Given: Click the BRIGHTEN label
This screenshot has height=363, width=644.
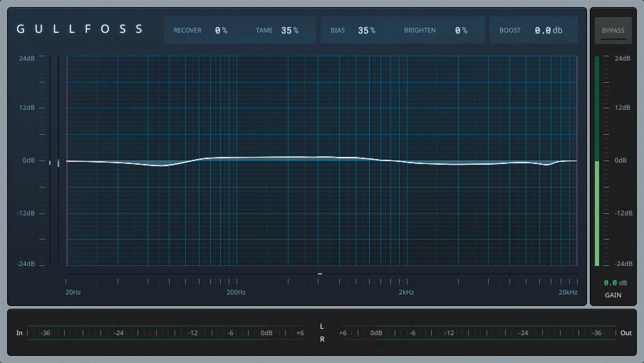Looking at the screenshot, I should (420, 31).
